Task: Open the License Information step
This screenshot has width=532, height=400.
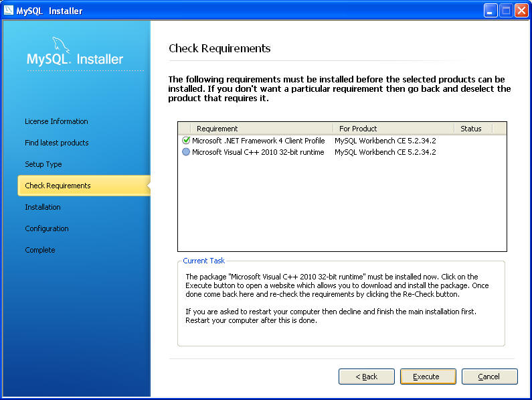Action: coord(56,121)
